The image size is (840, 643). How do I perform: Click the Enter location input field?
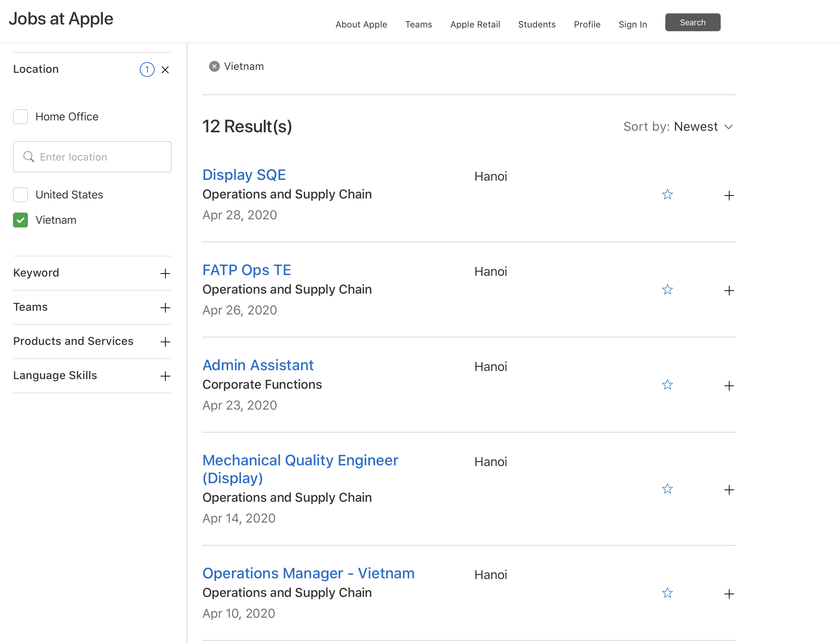pos(92,157)
